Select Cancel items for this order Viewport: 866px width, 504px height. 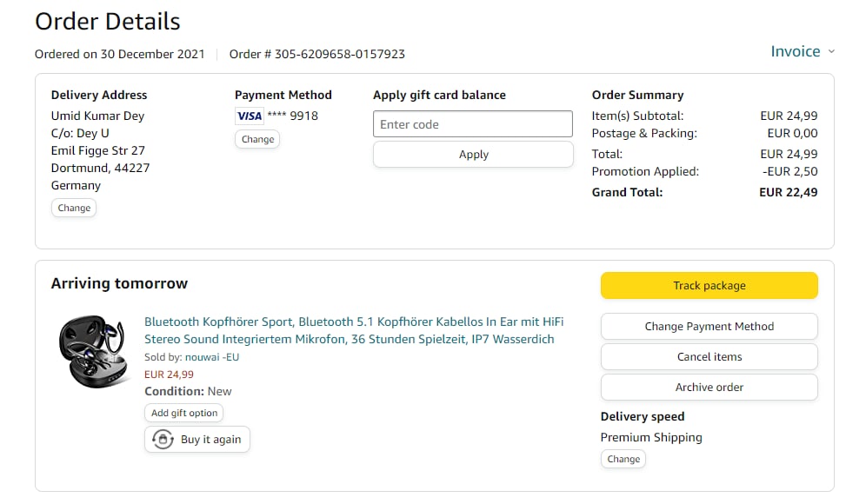(x=709, y=357)
